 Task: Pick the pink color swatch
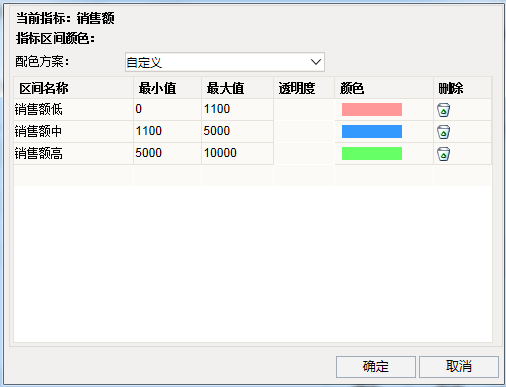[x=372, y=109]
